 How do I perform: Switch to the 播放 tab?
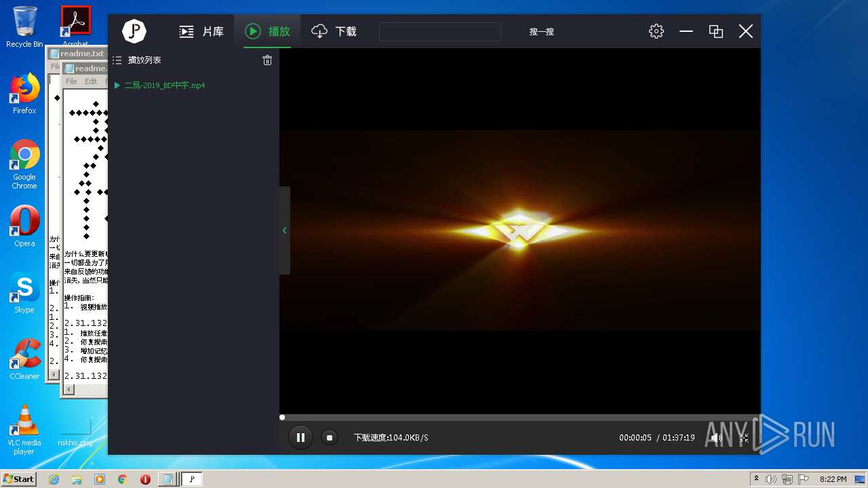[267, 31]
